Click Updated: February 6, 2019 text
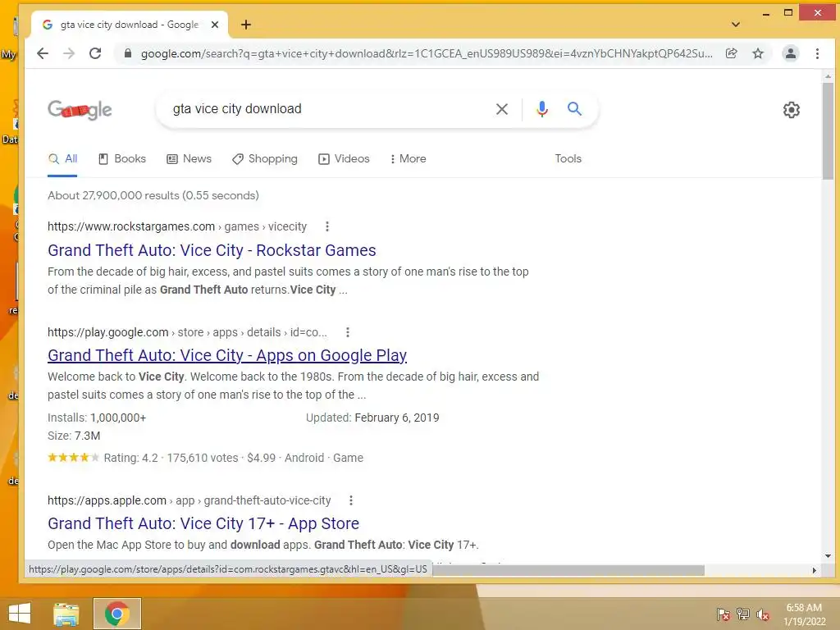Screen dimensions: 840x630 [x=372, y=418]
